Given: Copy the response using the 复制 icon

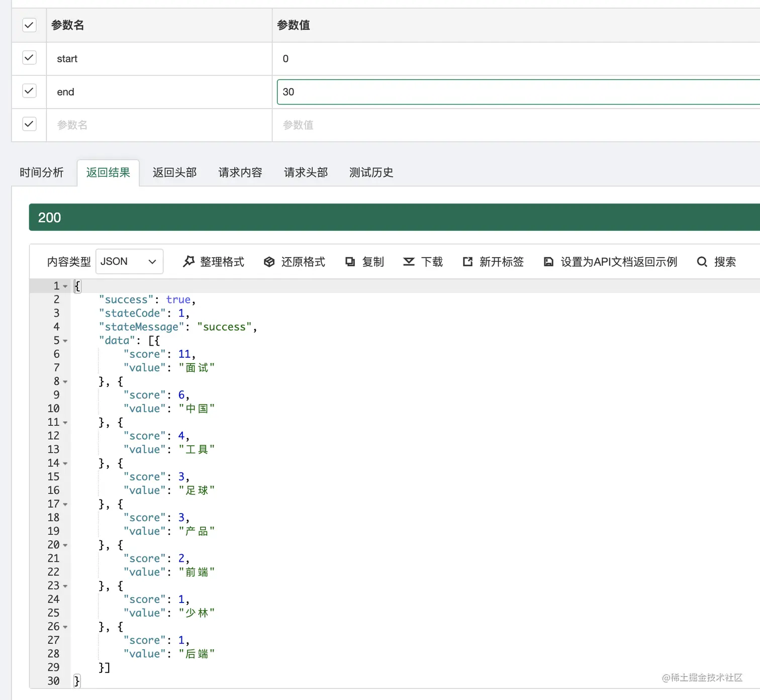Looking at the screenshot, I should click(x=350, y=261).
